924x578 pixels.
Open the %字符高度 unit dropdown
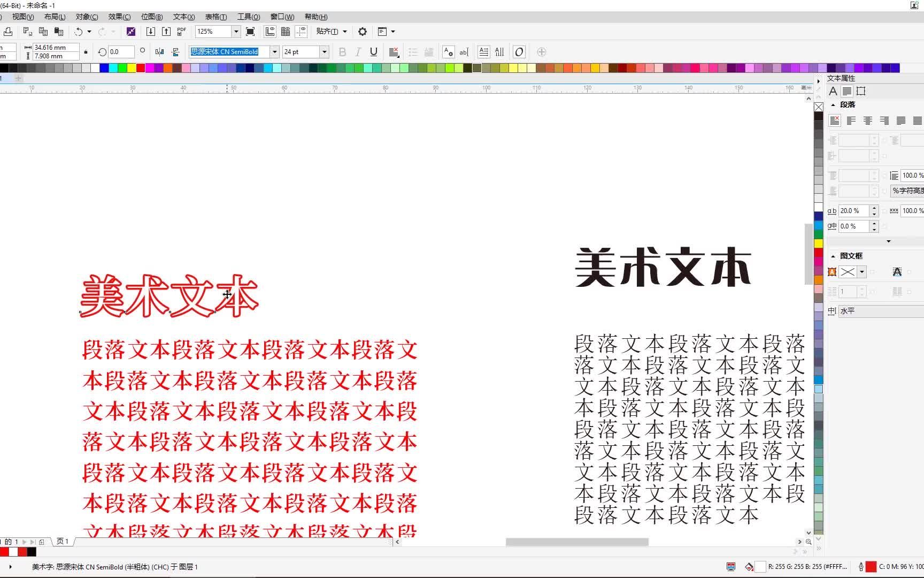(x=907, y=191)
